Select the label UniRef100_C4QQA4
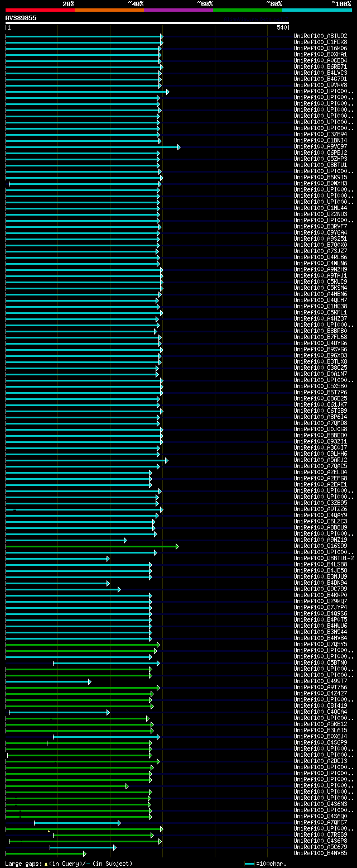 tap(320, 712)
